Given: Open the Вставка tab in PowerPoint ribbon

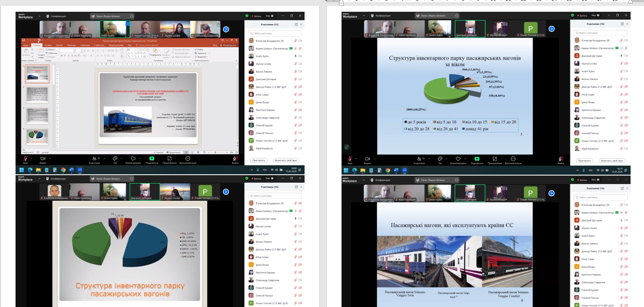Looking at the screenshot, I should (x=48, y=45).
